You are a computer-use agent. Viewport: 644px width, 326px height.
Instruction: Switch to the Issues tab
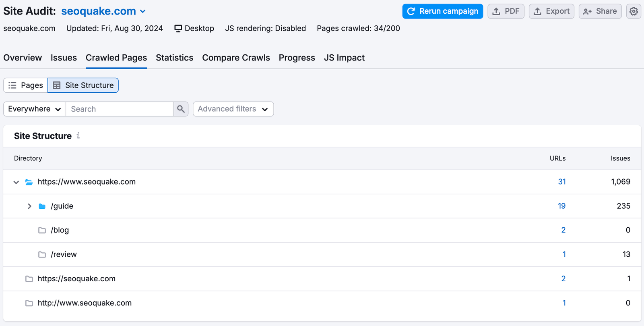(64, 58)
